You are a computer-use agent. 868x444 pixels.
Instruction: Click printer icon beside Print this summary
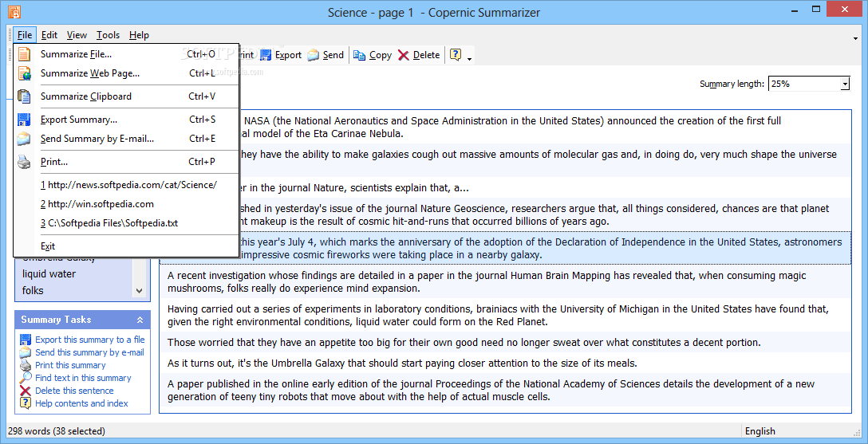[x=26, y=365]
